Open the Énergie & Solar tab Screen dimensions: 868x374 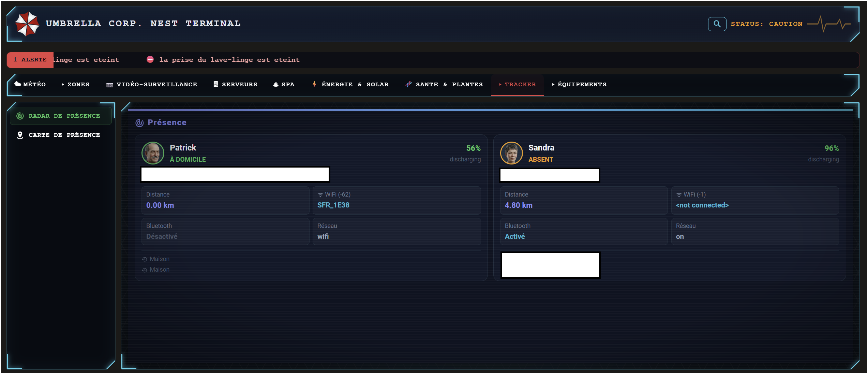(x=350, y=84)
